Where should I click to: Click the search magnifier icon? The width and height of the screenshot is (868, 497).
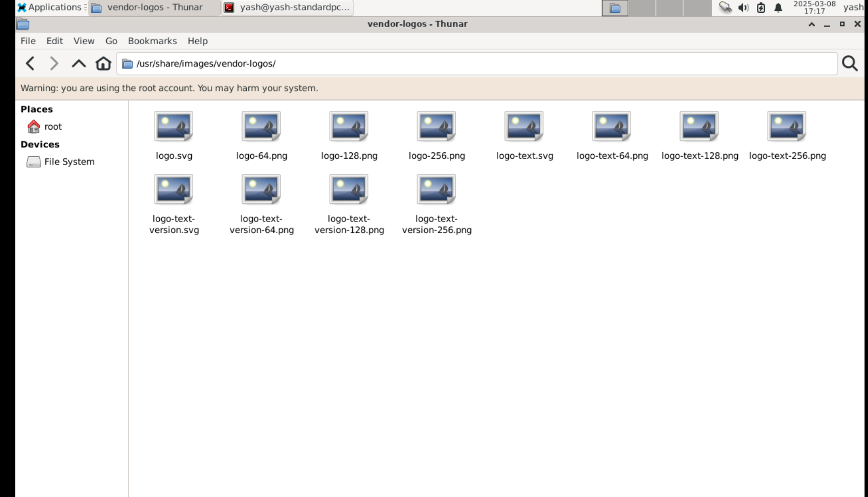[849, 63]
